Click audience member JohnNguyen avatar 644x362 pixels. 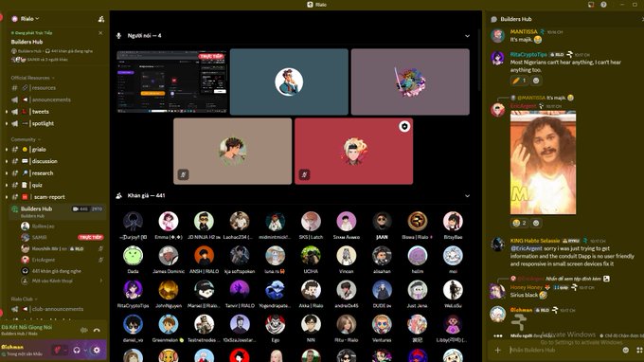click(x=169, y=290)
